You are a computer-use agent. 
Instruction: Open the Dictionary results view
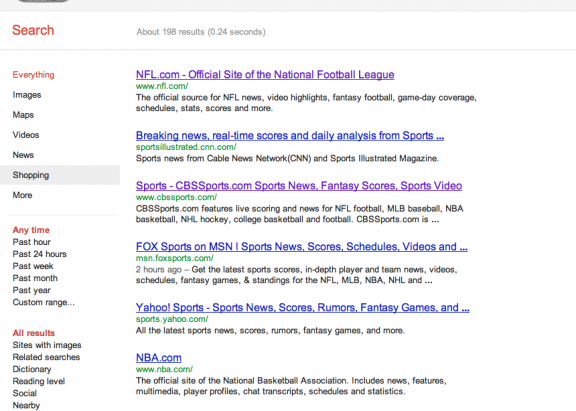[x=32, y=369]
